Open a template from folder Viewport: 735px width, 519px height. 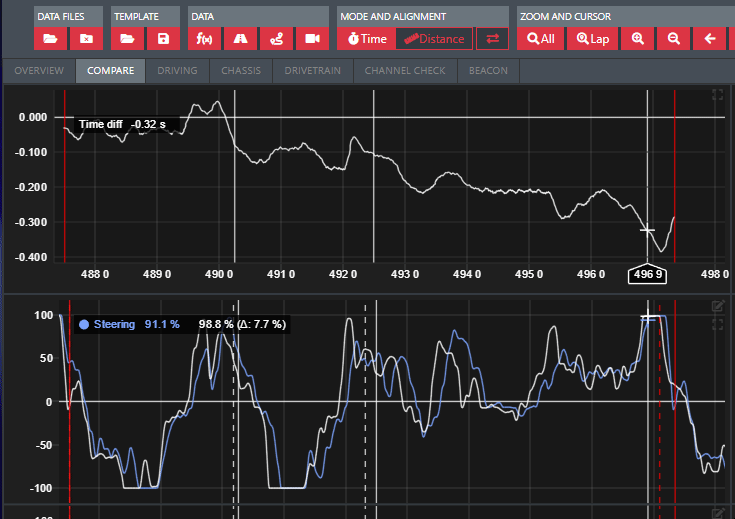coord(127,39)
